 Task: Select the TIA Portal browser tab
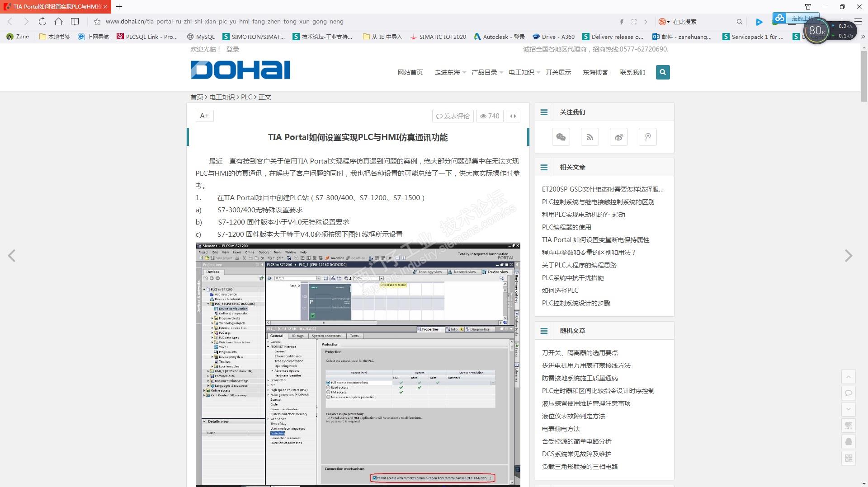(55, 7)
